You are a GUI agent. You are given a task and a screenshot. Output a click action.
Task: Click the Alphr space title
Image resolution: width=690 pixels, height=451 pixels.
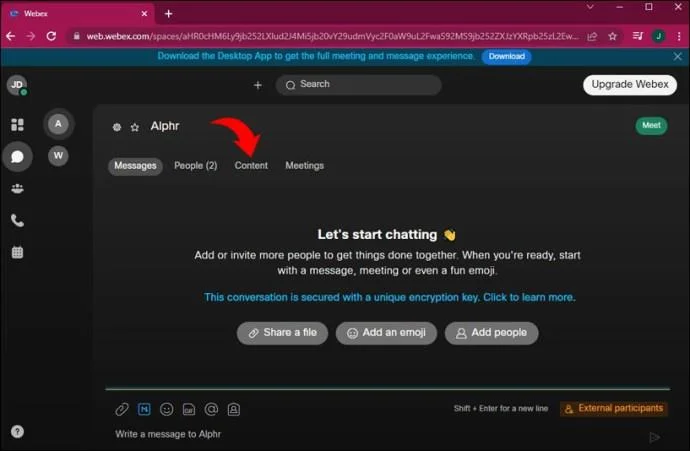click(165, 126)
